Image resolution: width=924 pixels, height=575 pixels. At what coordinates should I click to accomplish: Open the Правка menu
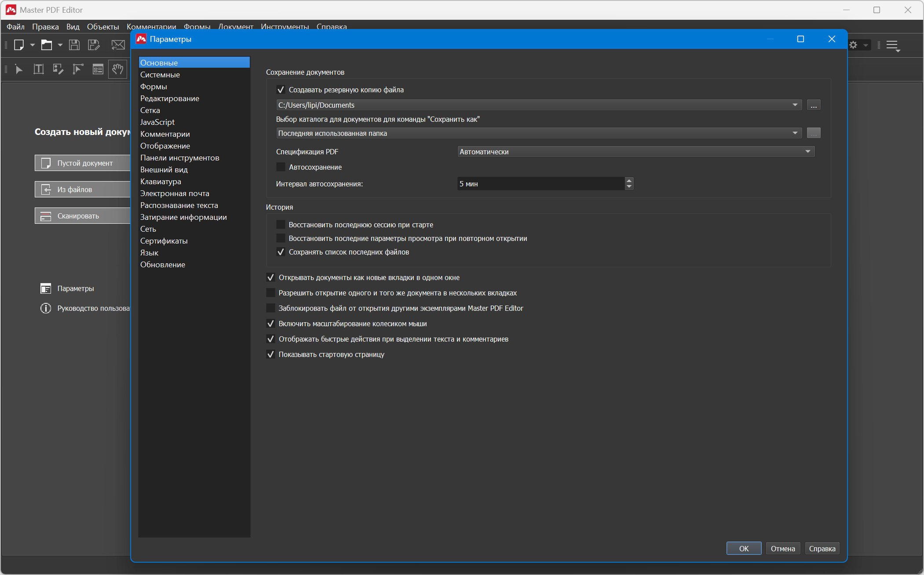tap(45, 27)
